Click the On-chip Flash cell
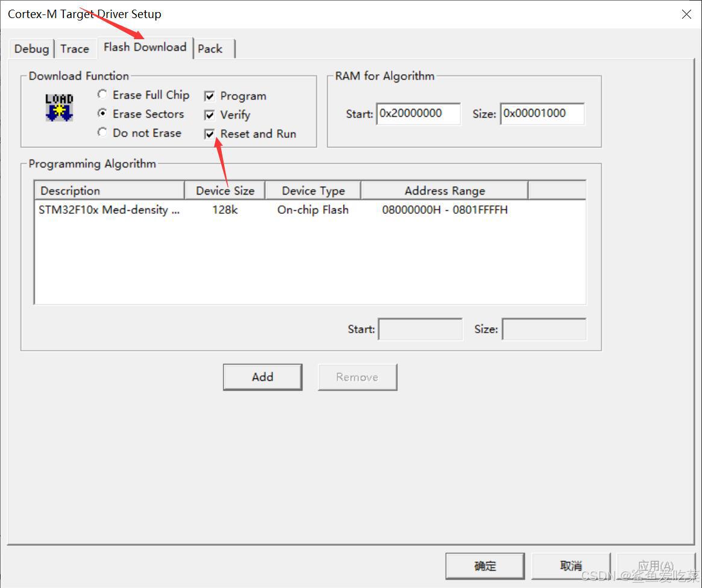This screenshot has width=702, height=588. pyautogui.click(x=313, y=210)
